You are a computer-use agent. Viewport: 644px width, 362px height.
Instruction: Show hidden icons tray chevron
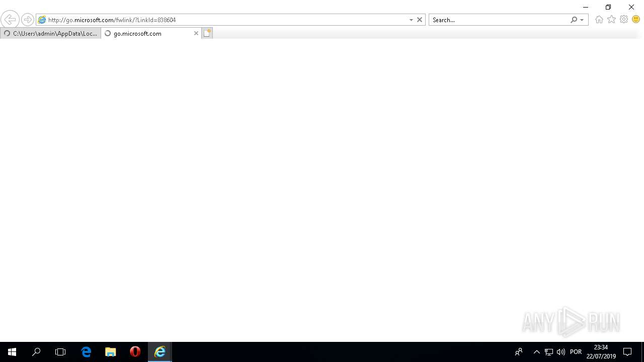pos(537,352)
